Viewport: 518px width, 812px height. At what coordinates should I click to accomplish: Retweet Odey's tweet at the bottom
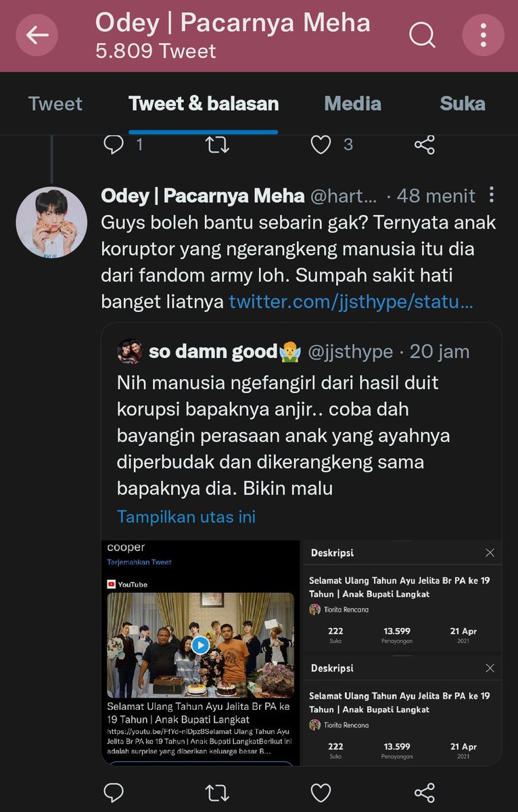tap(217, 792)
